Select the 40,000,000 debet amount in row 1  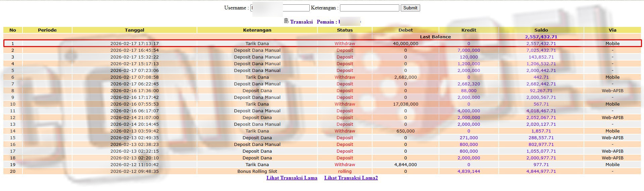click(405, 43)
